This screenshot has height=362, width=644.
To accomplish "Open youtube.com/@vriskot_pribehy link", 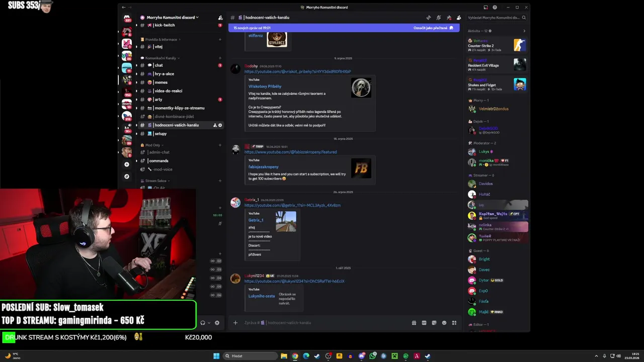I will [298, 71].
